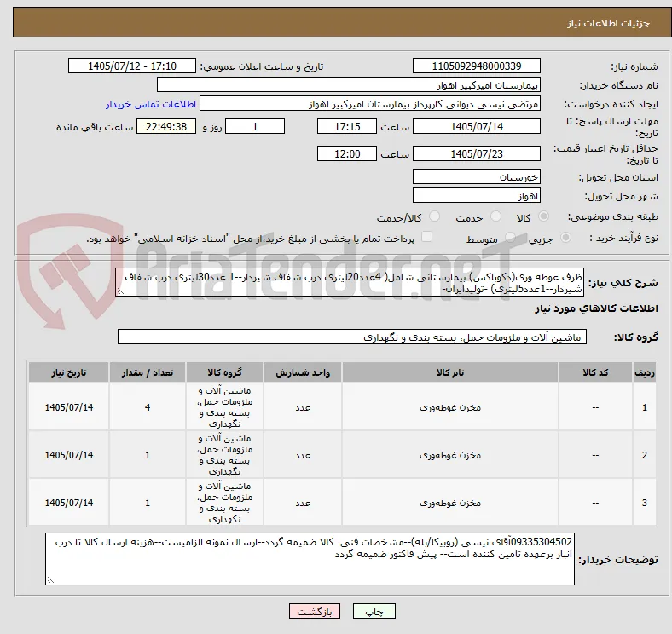672x634 pixels.
Task: Click the جزئیات اطلاعات نیاز page header
Action: tap(609, 23)
